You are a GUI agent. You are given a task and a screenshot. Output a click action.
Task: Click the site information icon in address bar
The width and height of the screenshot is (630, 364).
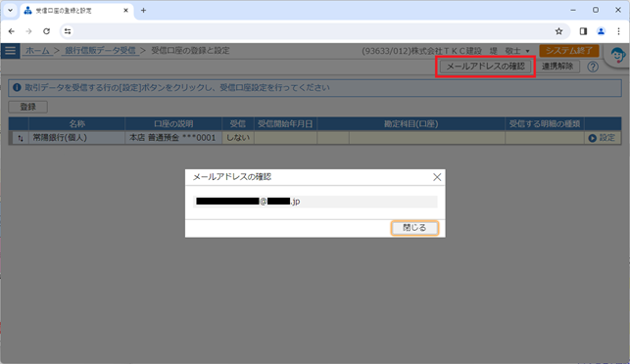point(68,31)
